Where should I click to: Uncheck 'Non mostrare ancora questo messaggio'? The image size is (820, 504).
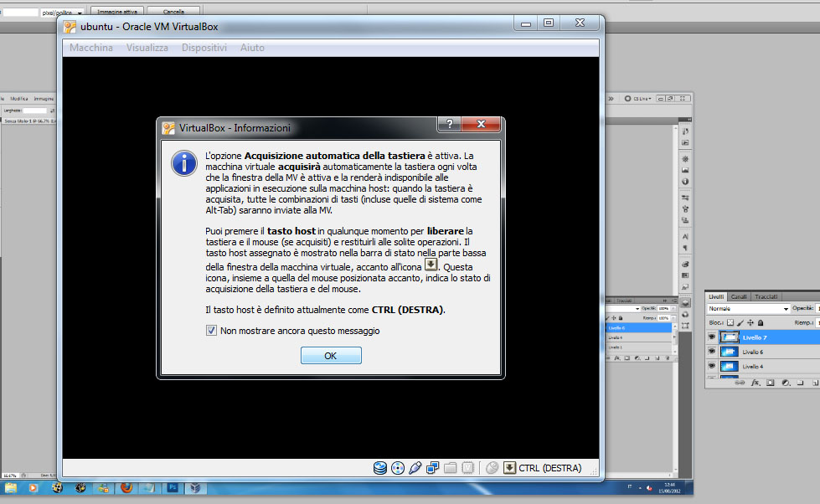(x=211, y=331)
